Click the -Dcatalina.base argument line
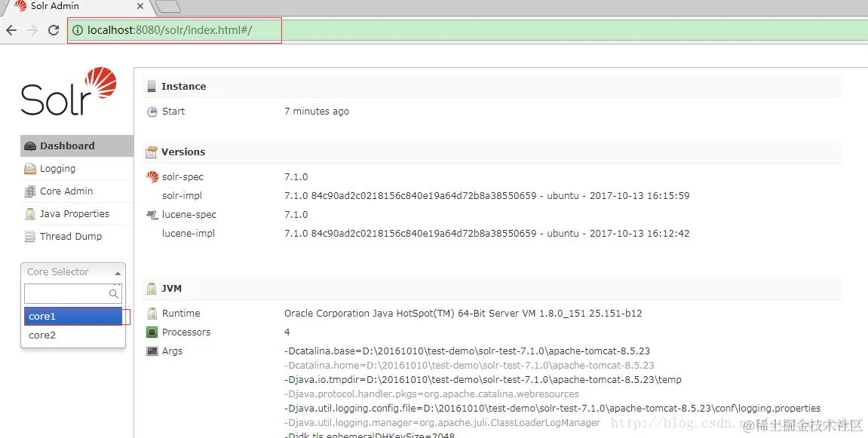 467,351
